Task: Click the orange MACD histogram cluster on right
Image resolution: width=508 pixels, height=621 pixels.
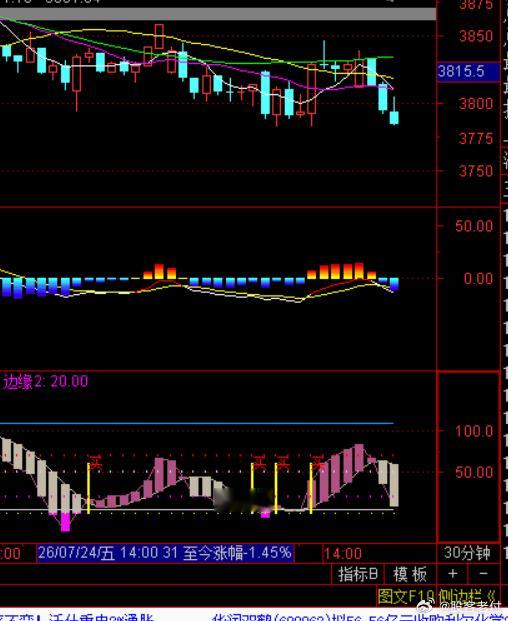Action: [341, 271]
